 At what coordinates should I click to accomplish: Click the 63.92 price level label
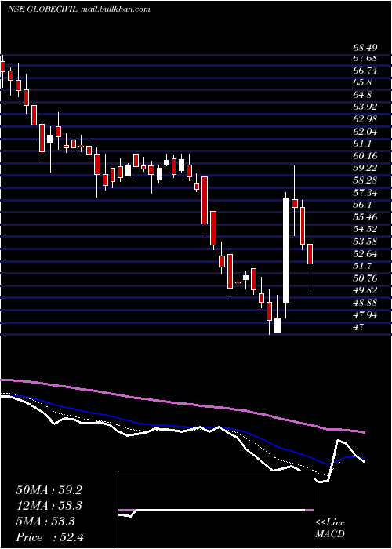pos(365,107)
